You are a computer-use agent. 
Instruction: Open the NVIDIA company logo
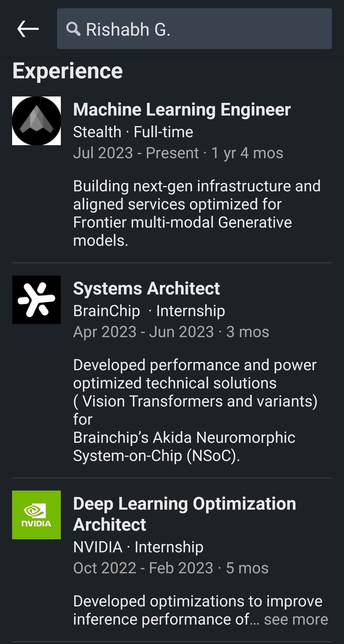(x=36, y=515)
